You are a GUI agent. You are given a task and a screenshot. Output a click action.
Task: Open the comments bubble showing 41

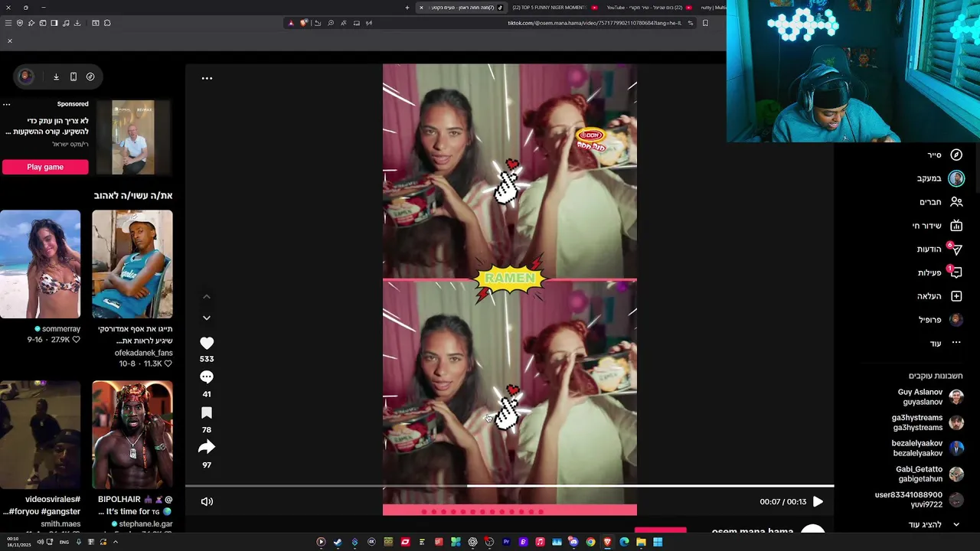click(x=207, y=377)
